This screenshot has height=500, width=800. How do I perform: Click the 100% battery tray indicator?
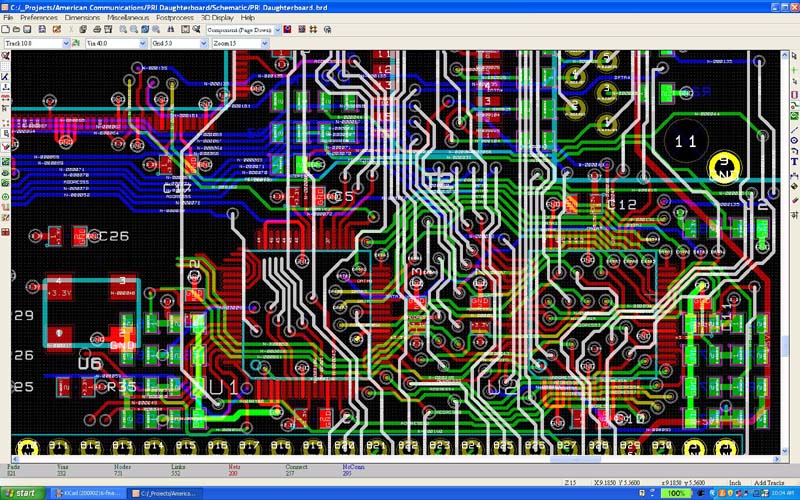click(676, 493)
